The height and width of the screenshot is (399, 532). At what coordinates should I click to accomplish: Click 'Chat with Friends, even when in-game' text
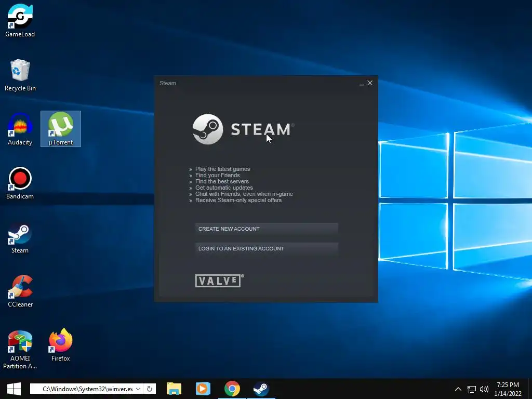pos(244,194)
